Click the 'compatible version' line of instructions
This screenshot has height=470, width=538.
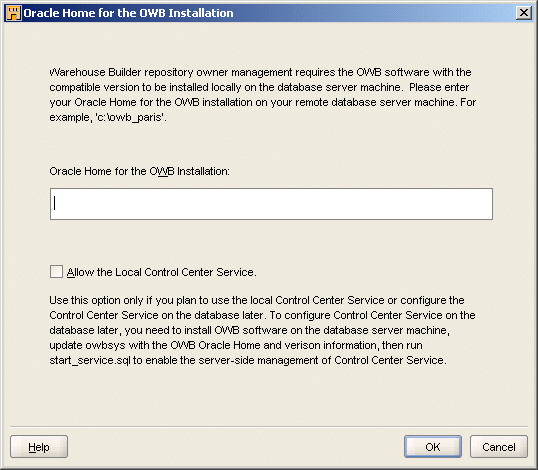pos(259,87)
